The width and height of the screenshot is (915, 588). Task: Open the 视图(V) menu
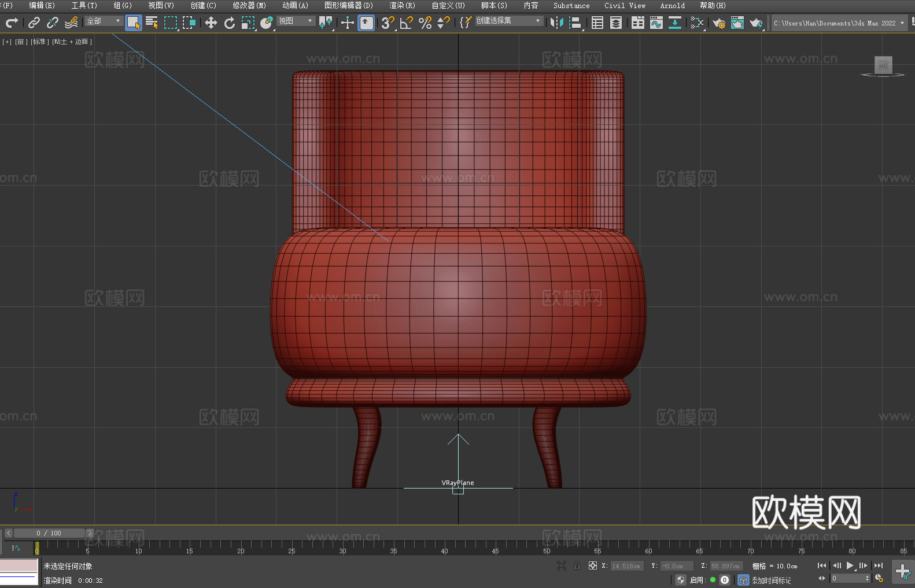click(161, 5)
